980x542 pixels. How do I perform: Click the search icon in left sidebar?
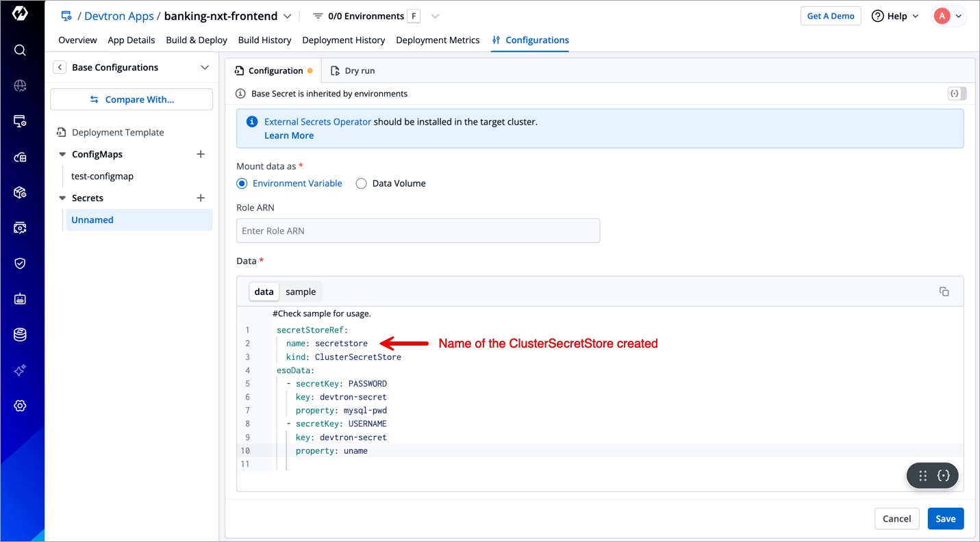[x=20, y=50]
